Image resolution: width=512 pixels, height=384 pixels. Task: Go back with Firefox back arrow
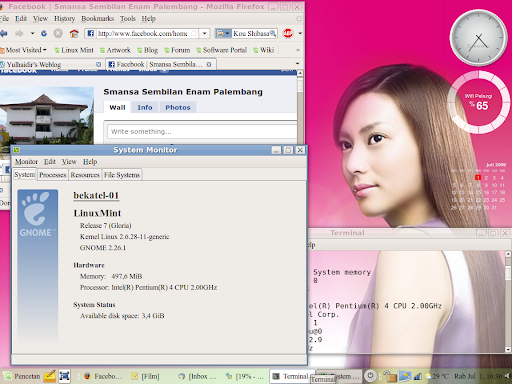coord(4,33)
